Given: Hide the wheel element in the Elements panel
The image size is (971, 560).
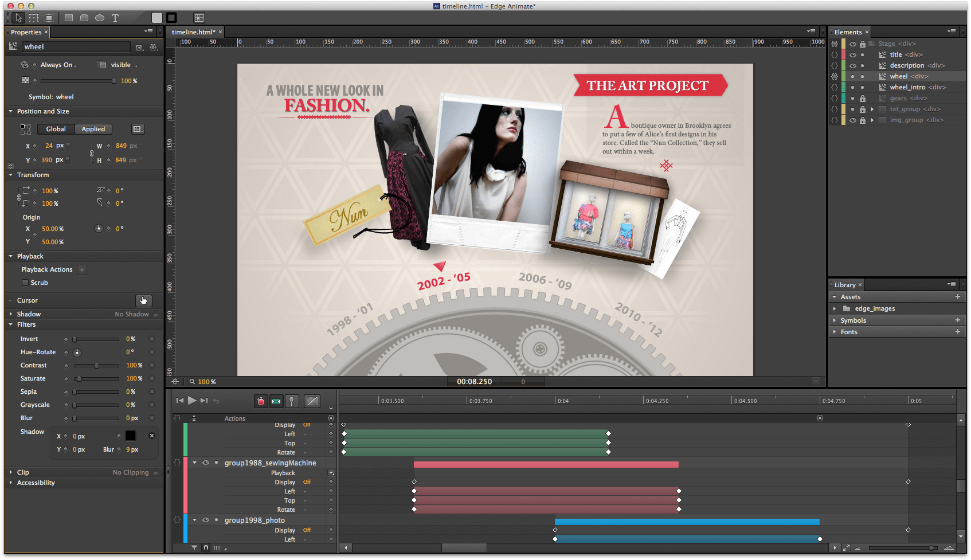Looking at the screenshot, I should [852, 76].
